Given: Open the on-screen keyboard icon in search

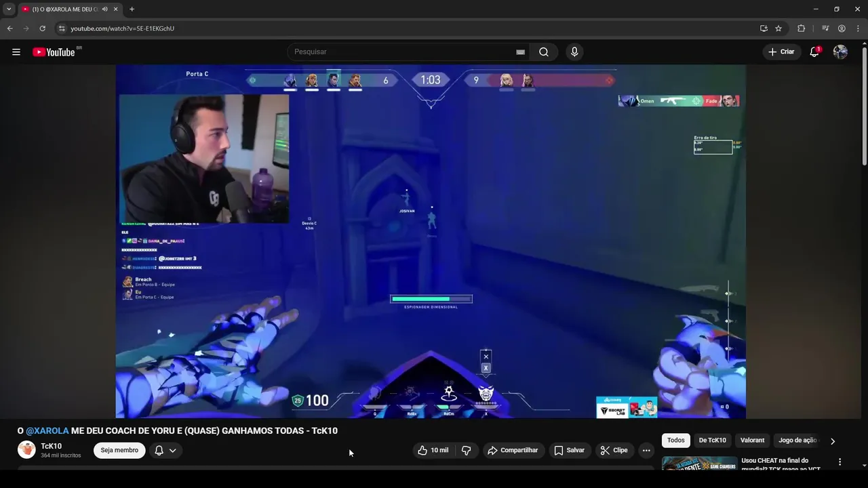Looking at the screenshot, I should [520, 52].
